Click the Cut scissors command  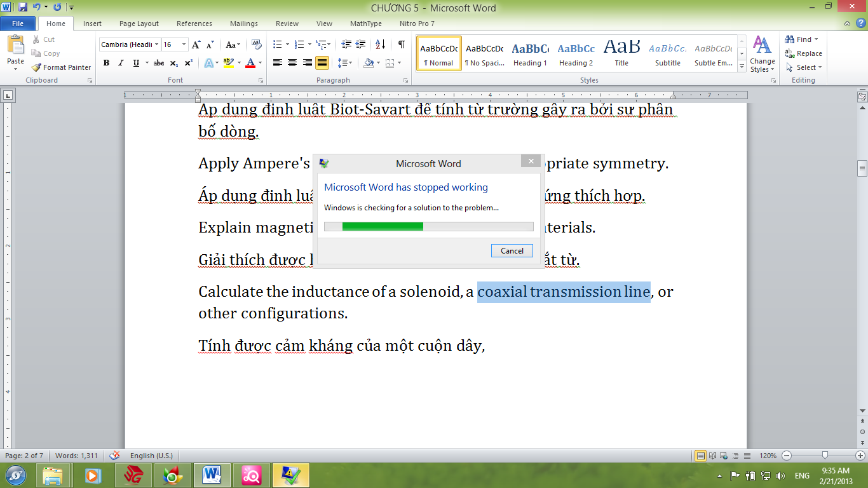coord(43,39)
